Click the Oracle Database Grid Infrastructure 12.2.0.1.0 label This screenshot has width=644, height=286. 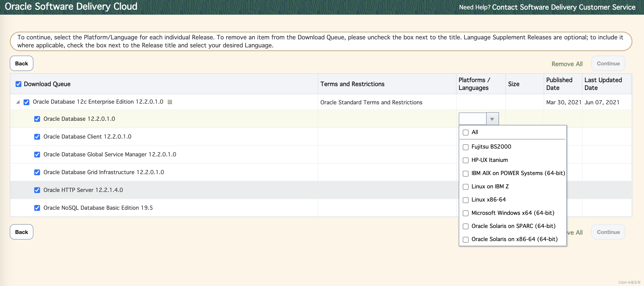(x=104, y=172)
